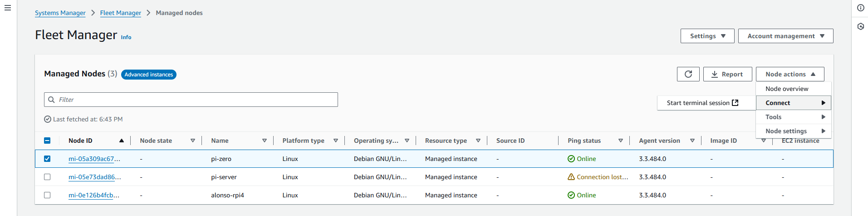This screenshot has width=868, height=216.
Task: Click the Node ID column header
Action: (x=80, y=141)
